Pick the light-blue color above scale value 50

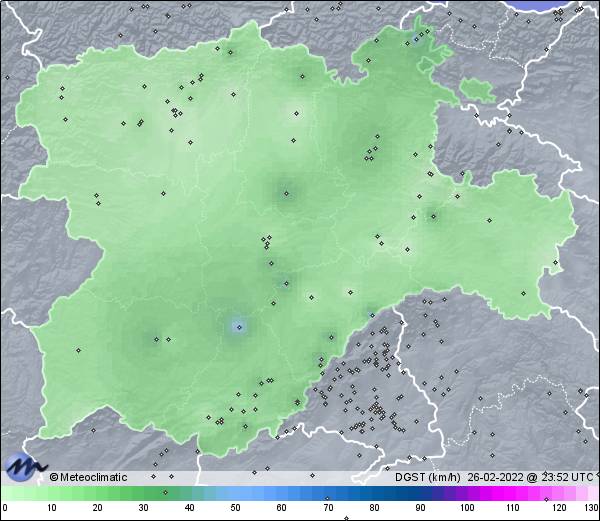point(235,493)
